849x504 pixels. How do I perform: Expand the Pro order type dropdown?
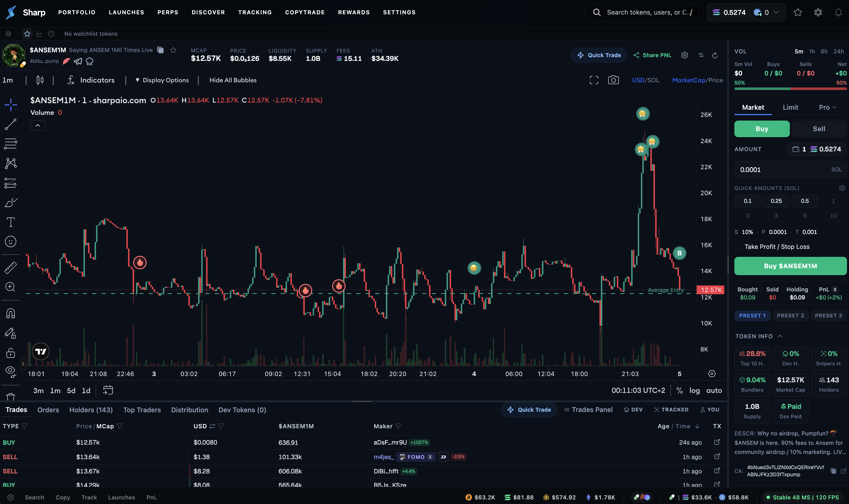(828, 107)
